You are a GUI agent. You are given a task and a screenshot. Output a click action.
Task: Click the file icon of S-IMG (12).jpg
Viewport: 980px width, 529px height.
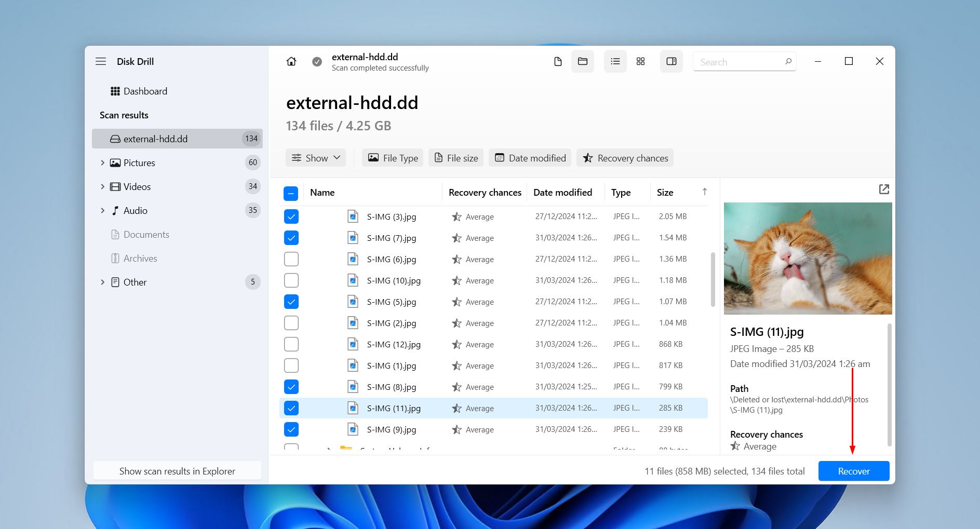point(353,344)
